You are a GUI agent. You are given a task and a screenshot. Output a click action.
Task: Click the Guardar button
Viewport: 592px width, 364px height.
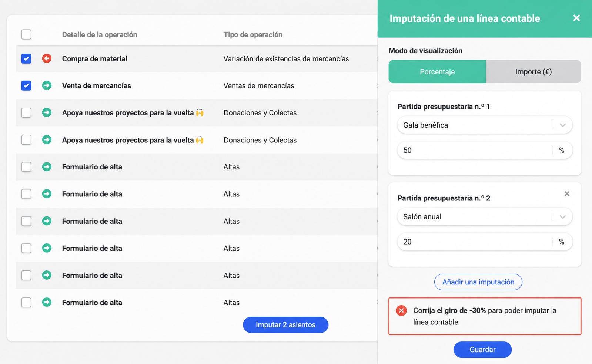pos(482,350)
